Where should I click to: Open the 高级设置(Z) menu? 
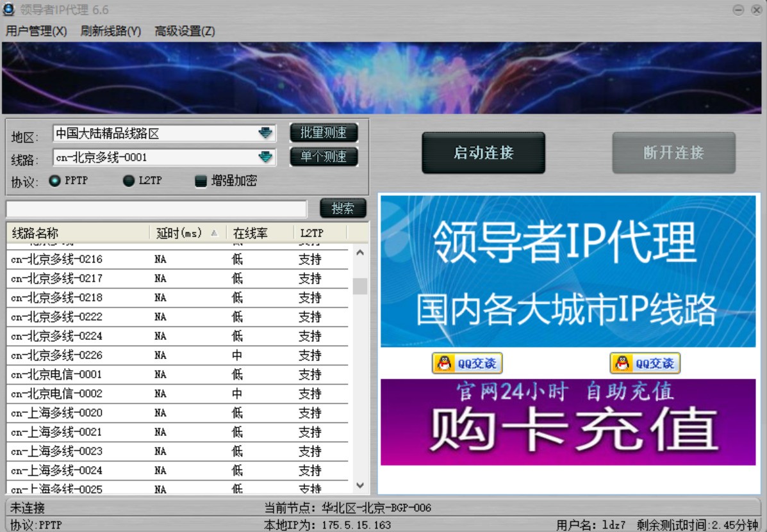coord(183,30)
